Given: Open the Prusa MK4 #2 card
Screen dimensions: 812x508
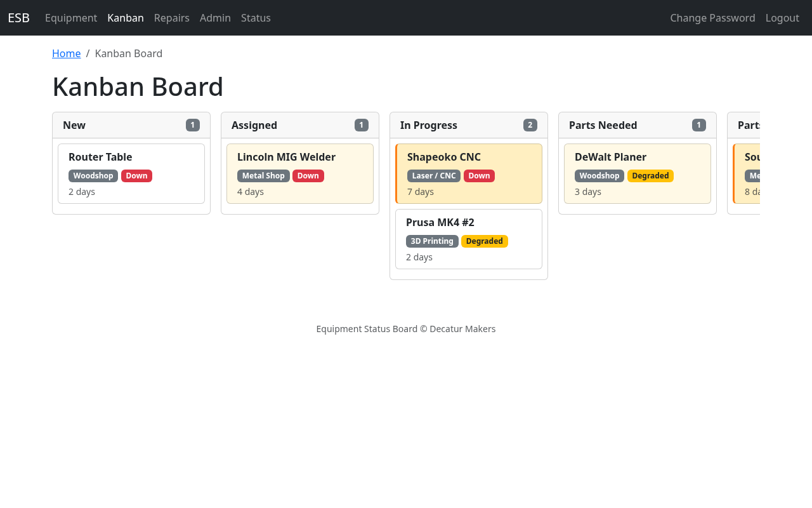Looking at the screenshot, I should [469, 239].
